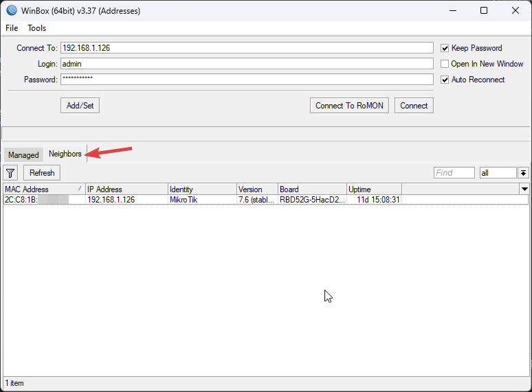Click the uptime cell 11d 15:08:31
This screenshot has height=392, width=532.
pyautogui.click(x=374, y=200)
